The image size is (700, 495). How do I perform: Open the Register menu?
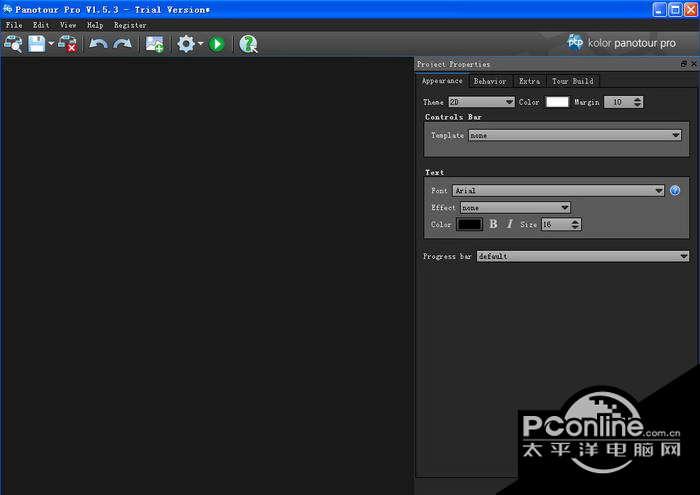(x=130, y=25)
